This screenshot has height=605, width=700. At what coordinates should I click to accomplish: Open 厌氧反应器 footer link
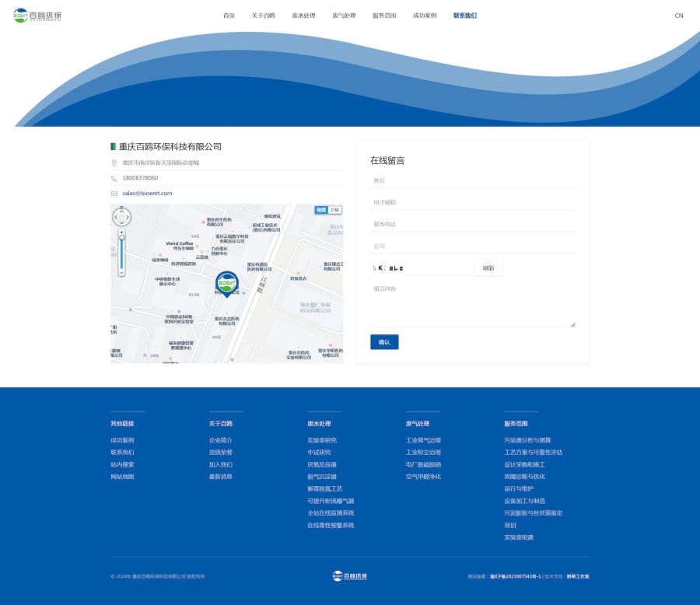coord(321,464)
